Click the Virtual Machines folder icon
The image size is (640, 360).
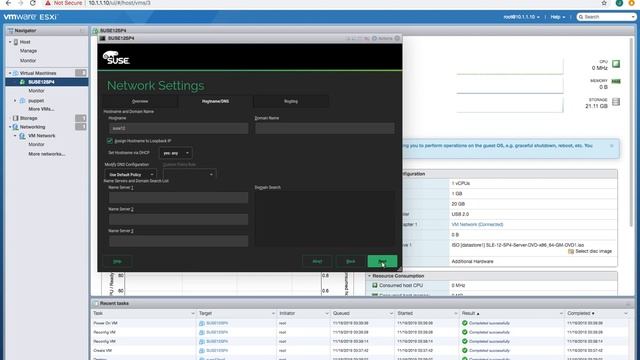[x=16, y=73]
